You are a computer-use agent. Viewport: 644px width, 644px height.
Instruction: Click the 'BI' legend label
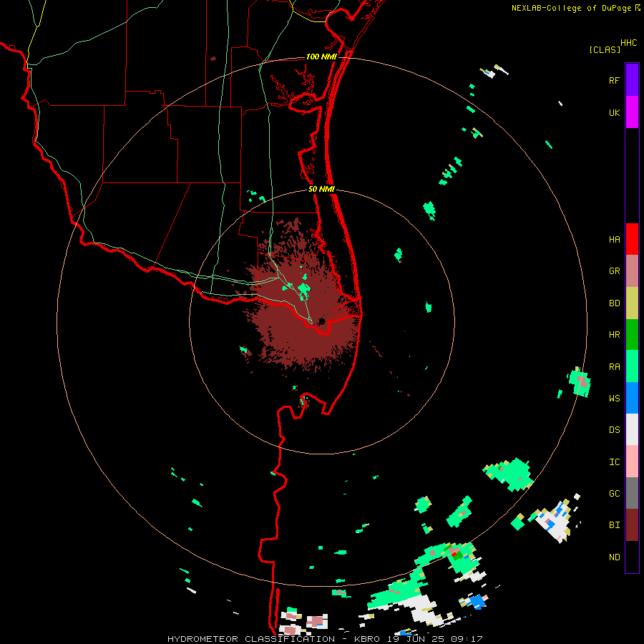[x=614, y=525]
